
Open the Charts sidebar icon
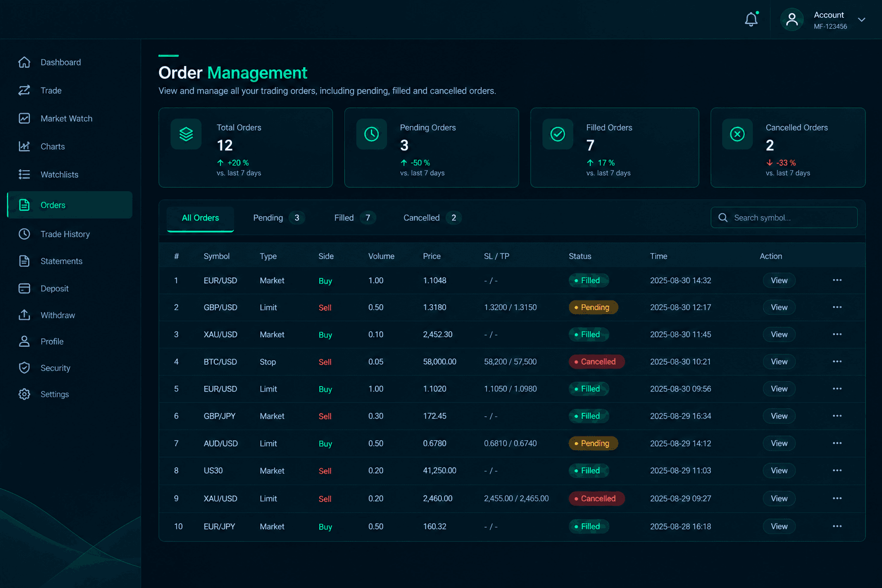click(24, 146)
